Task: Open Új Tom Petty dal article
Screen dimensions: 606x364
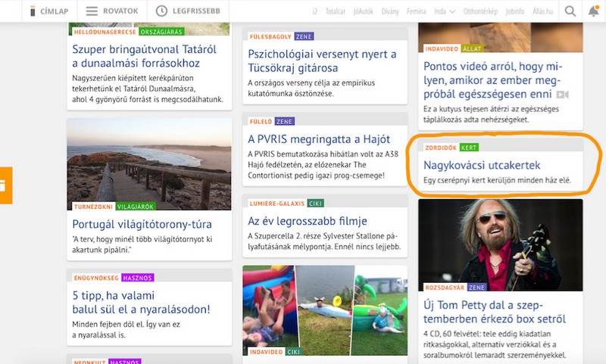Action: click(495, 312)
